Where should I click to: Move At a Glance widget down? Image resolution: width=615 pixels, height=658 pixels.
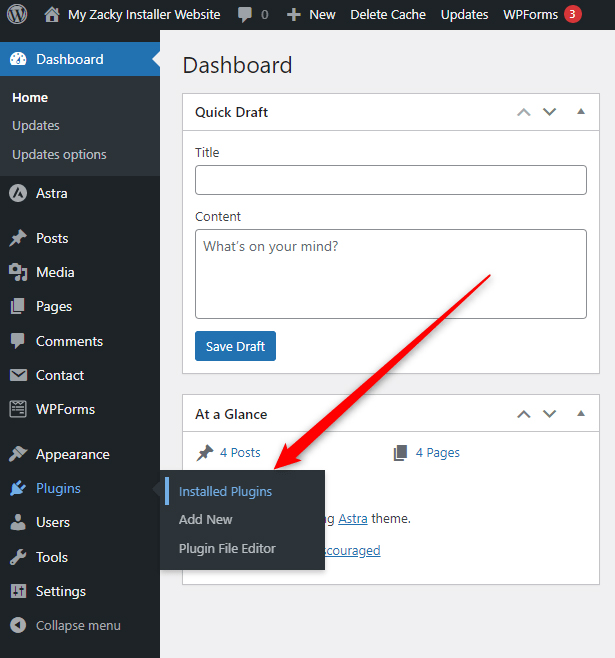(x=550, y=414)
